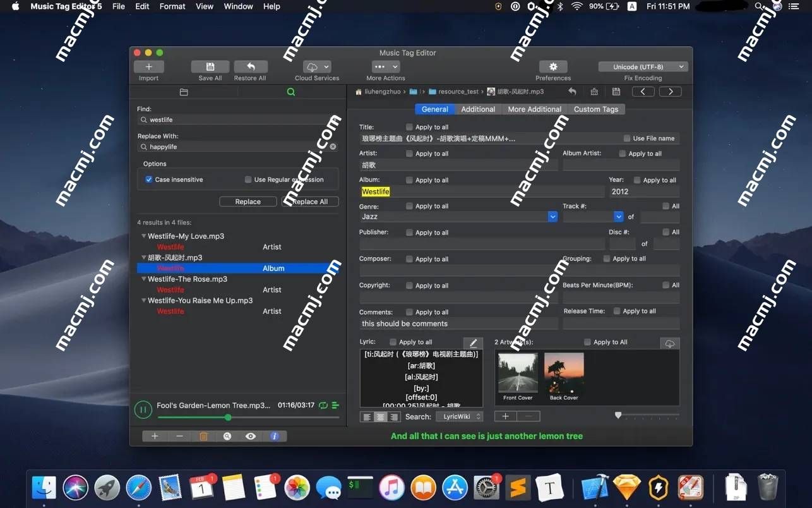Download artwork with cloud icon

[x=670, y=343]
